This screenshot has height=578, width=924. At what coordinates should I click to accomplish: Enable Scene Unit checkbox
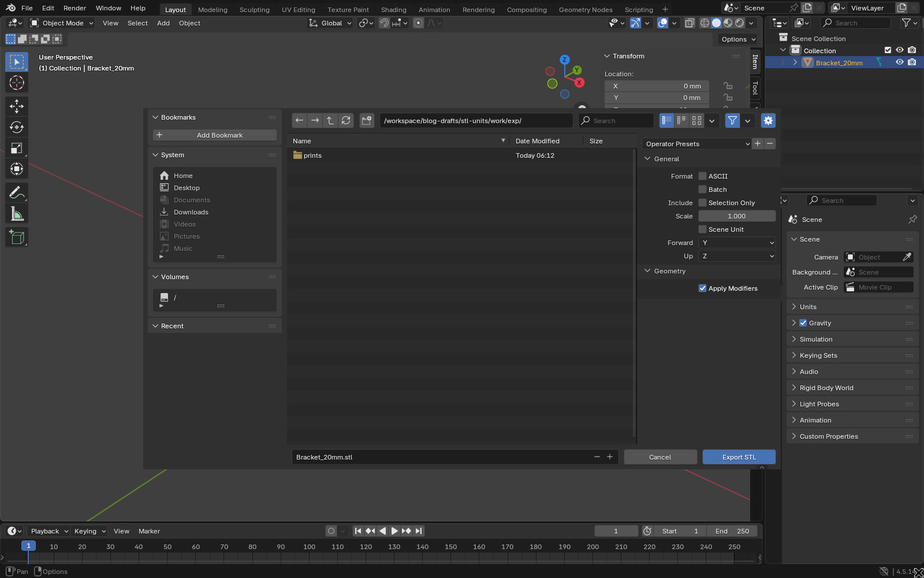pos(702,229)
